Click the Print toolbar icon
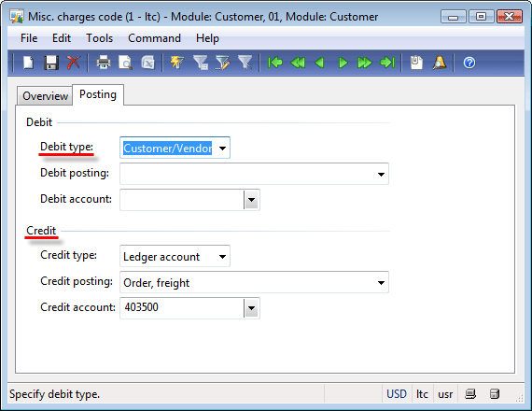This screenshot has height=411, width=532. click(x=104, y=63)
